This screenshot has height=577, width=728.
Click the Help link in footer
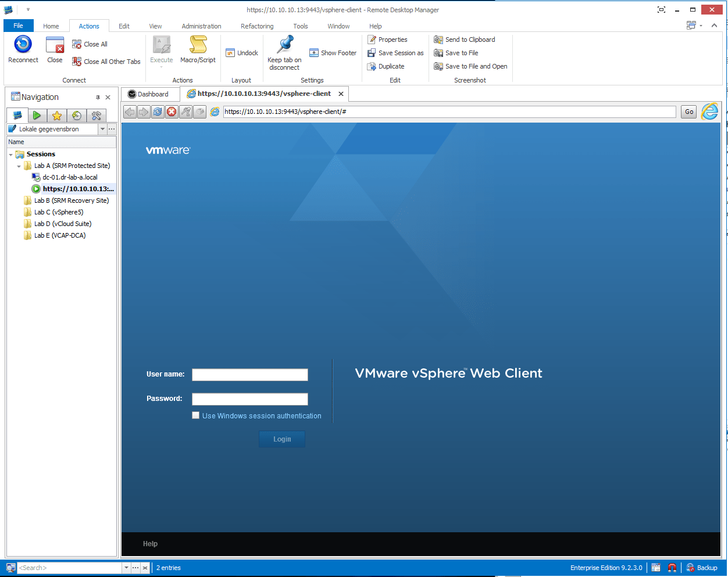click(x=150, y=544)
